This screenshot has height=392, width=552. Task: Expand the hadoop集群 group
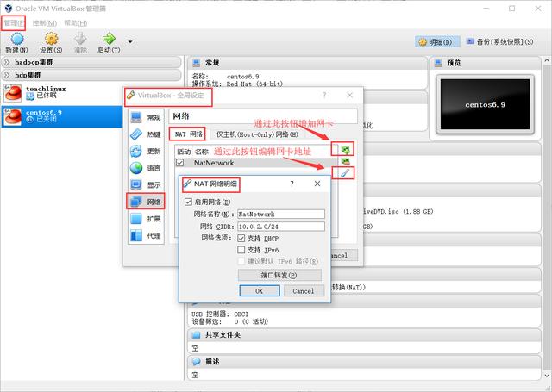pyautogui.click(x=91, y=62)
